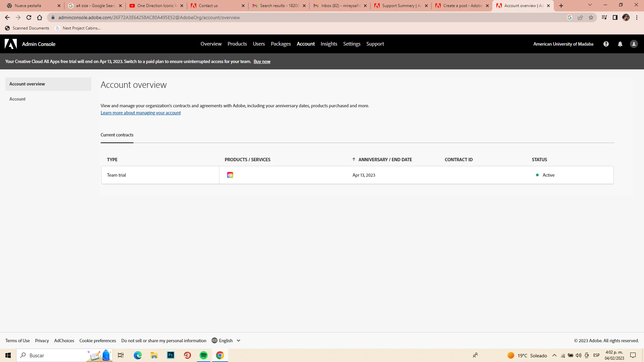Select the Current contracts tab
Image resolution: width=644 pixels, height=362 pixels.
117,135
